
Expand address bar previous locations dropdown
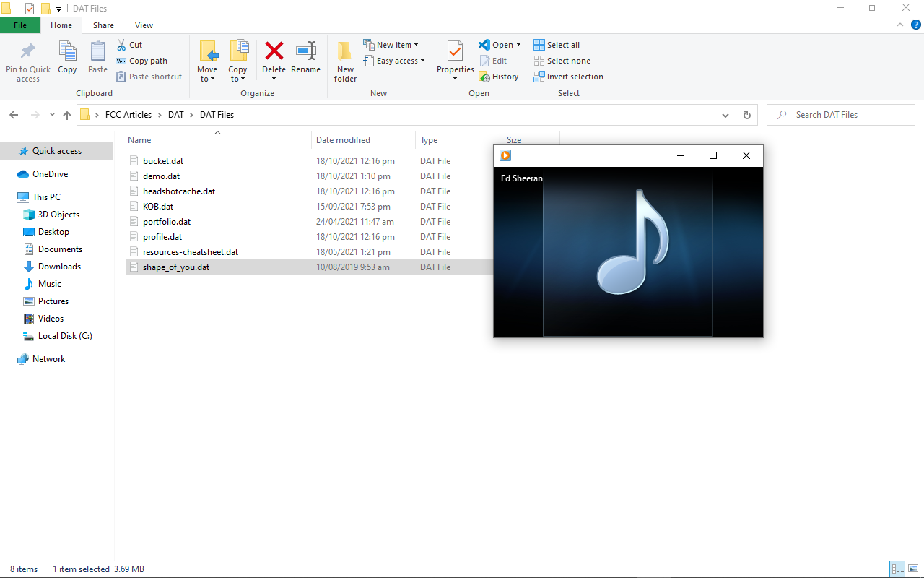click(725, 115)
